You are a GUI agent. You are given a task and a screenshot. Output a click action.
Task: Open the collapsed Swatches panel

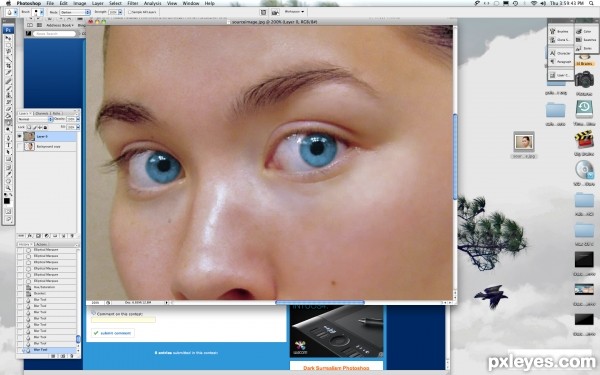(586, 40)
